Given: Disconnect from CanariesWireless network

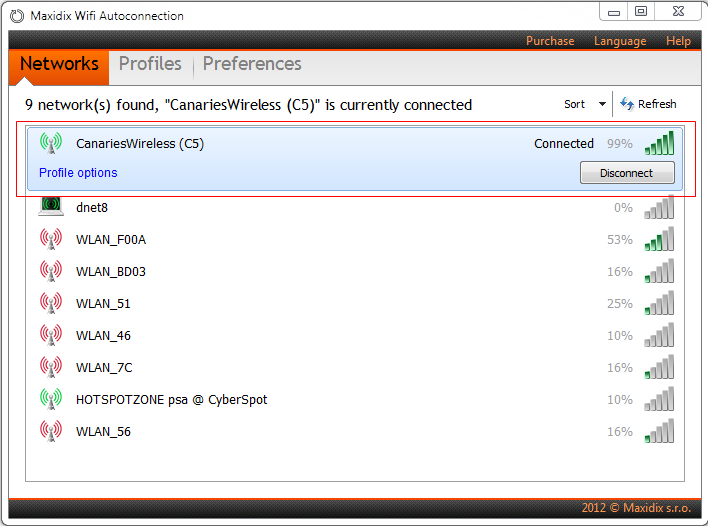Looking at the screenshot, I should click(x=627, y=173).
